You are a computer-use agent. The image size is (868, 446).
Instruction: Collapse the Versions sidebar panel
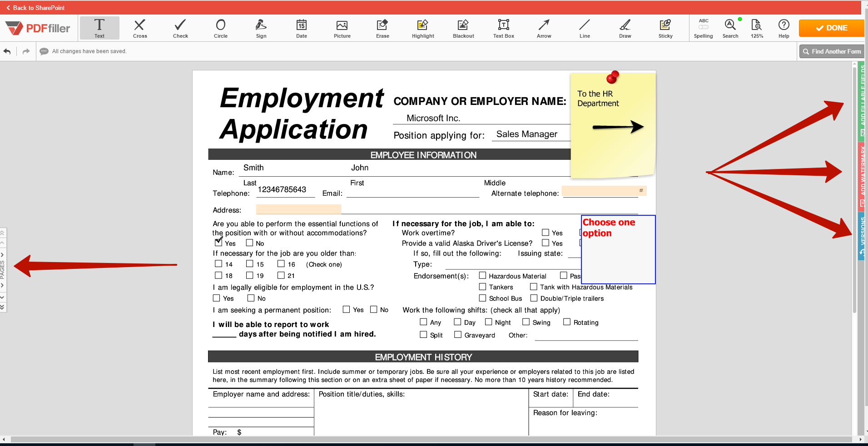click(861, 233)
